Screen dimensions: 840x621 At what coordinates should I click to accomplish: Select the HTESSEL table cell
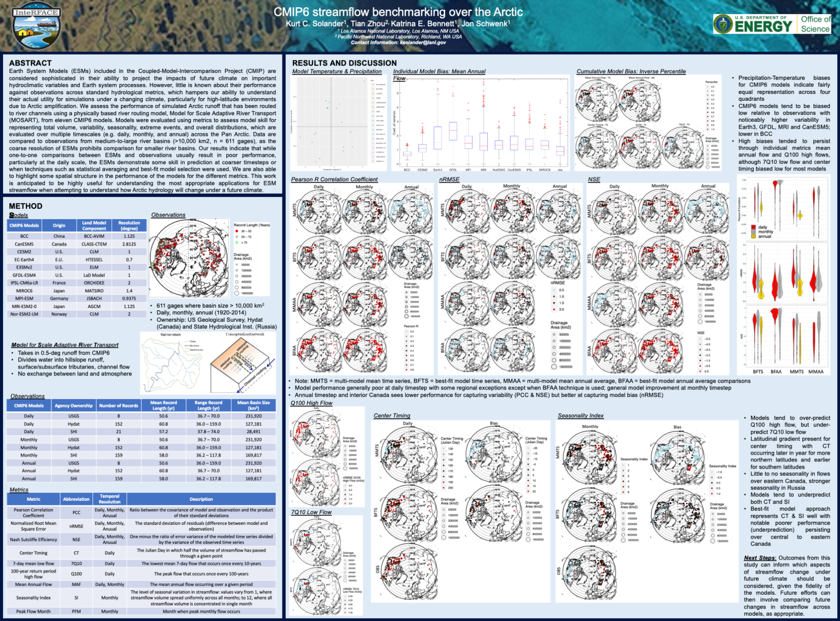point(94,260)
